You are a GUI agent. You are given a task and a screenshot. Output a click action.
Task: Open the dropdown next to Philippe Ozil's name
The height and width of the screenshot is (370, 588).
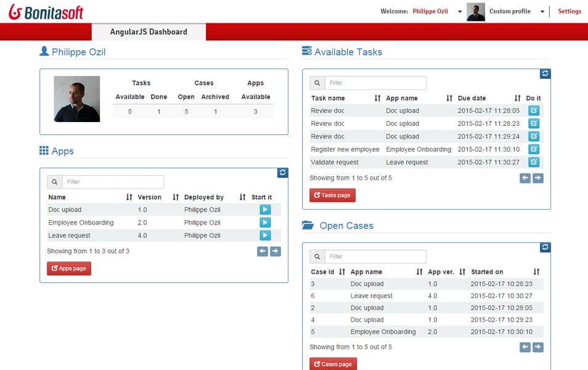pyautogui.click(x=460, y=11)
